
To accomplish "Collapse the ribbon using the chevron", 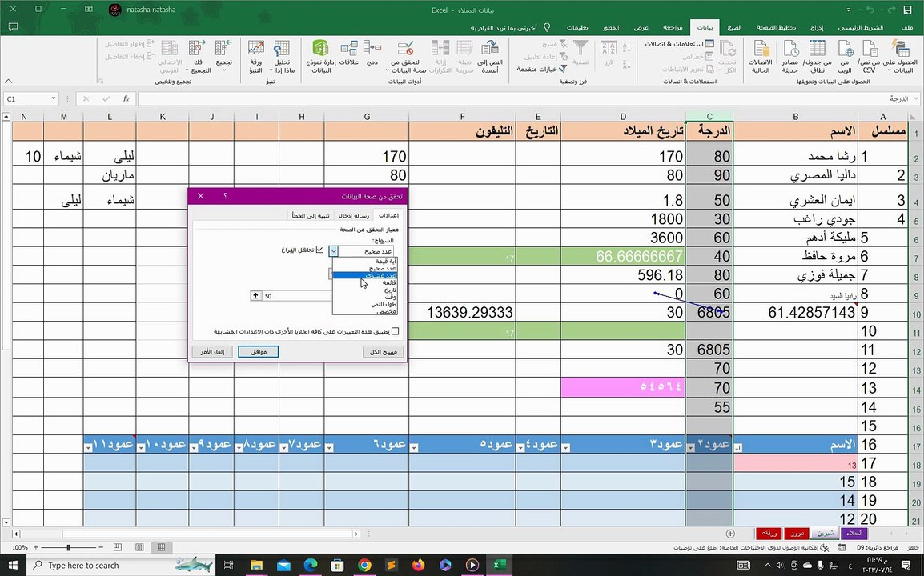I will (x=8, y=82).
